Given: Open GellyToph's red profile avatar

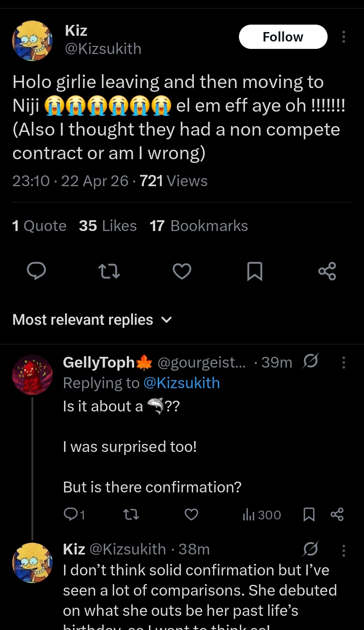Looking at the screenshot, I should coord(32,375).
